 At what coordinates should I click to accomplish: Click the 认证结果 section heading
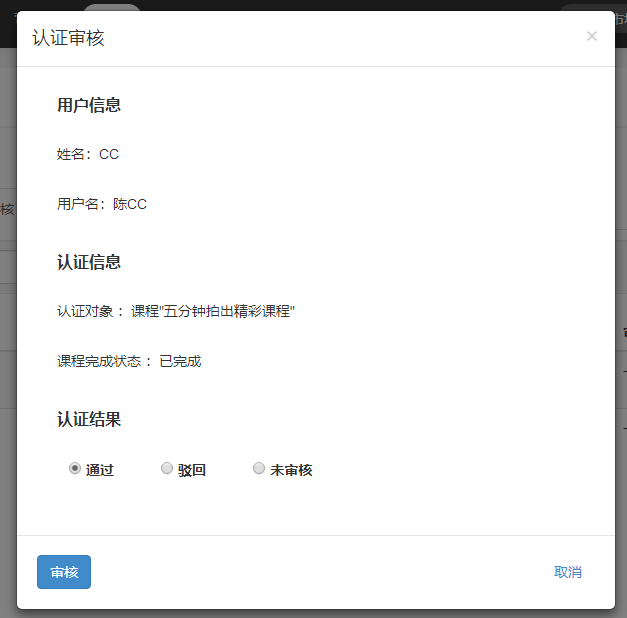pos(89,419)
